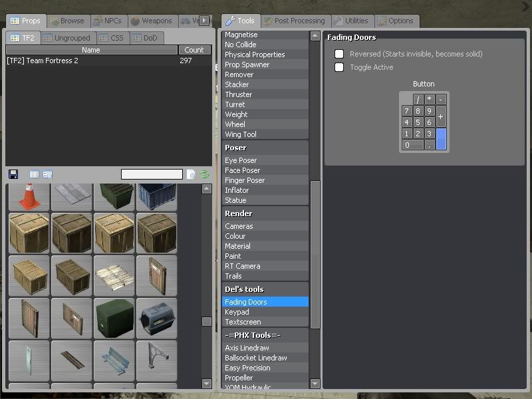Viewport: 532px width, 399px height.
Task: Choose the Wing Tool entry
Action: pos(265,134)
